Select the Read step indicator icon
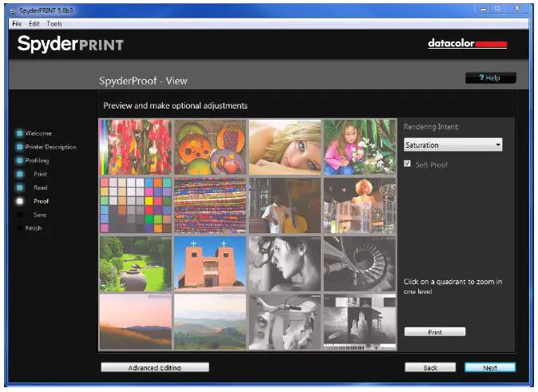 click(x=20, y=188)
